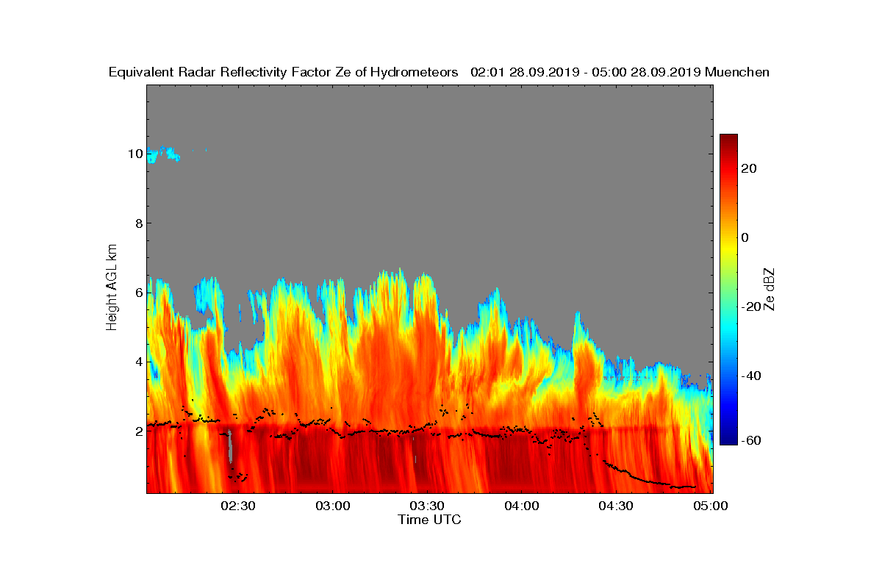Click the 6 km height tick label
The width and height of the screenshot is (882, 588).
[137, 293]
